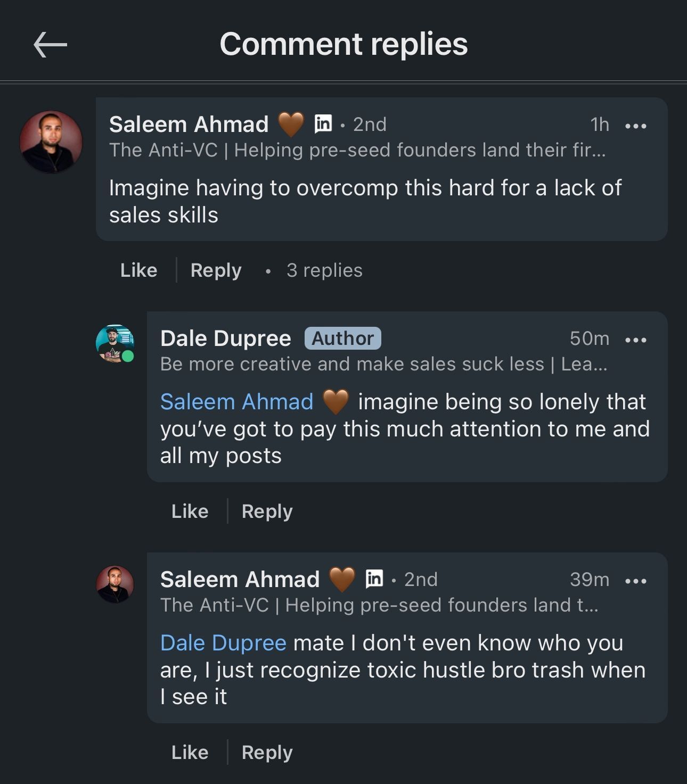687x784 pixels.
Task: Tap Dale Dupree's name in reply header
Action: pyautogui.click(x=225, y=339)
